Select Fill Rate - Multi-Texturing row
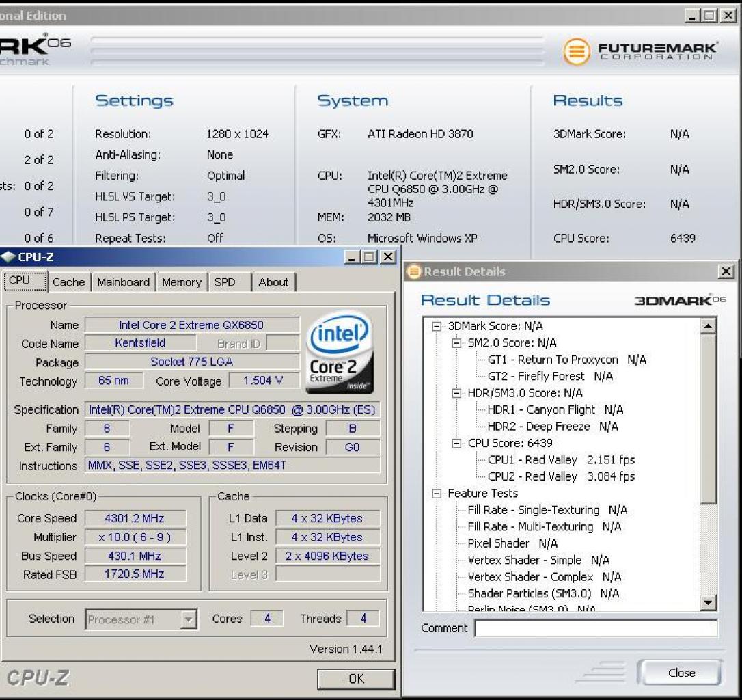The image size is (742, 700). point(544,526)
